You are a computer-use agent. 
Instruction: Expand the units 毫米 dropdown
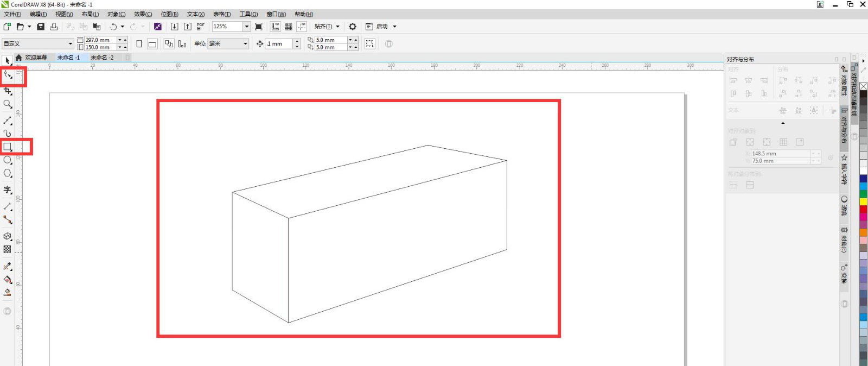(x=245, y=44)
